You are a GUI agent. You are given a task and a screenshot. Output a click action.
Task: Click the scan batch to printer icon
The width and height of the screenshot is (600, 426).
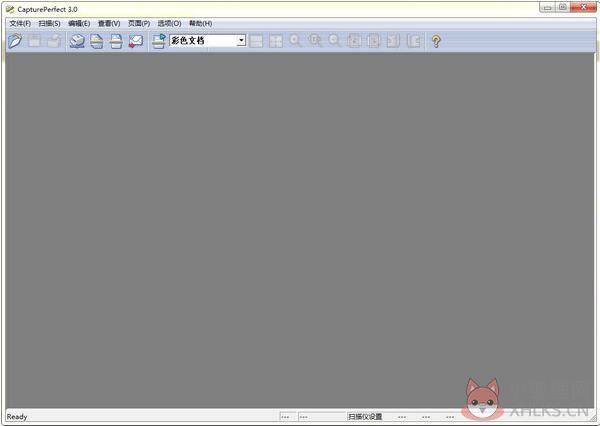point(77,41)
